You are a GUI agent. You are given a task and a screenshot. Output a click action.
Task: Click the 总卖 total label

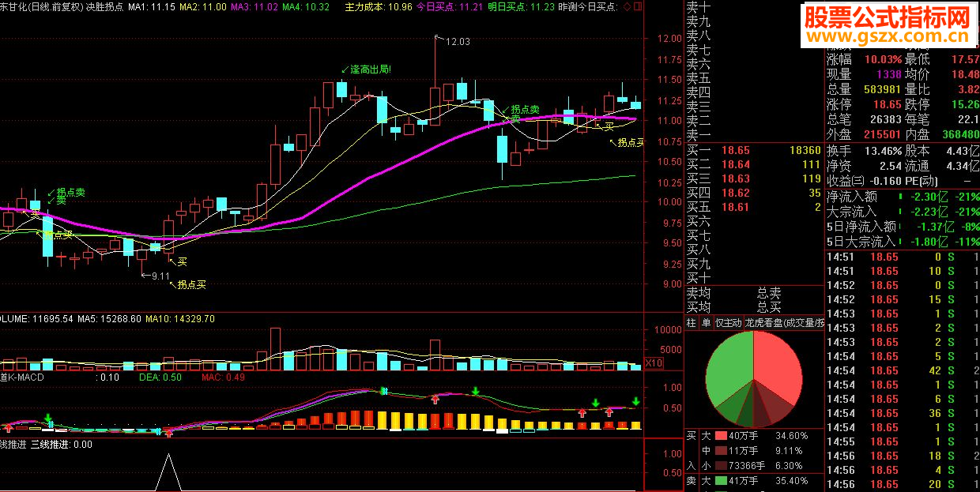click(768, 292)
